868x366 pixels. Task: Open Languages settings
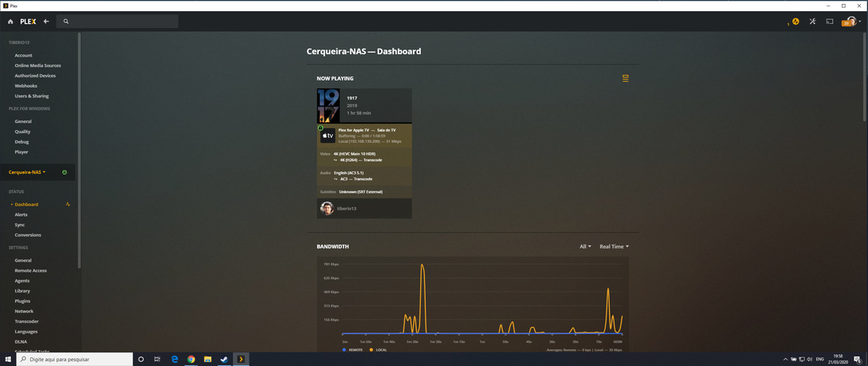pyautogui.click(x=26, y=332)
